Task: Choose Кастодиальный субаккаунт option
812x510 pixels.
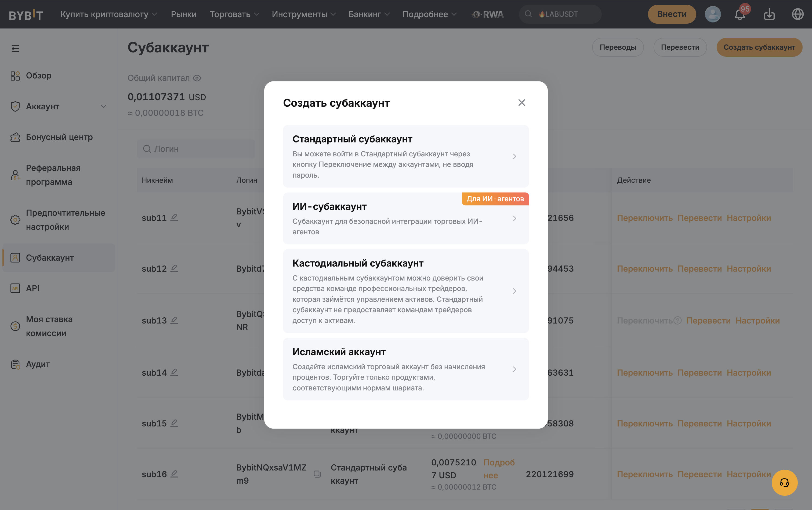Action: point(406,291)
